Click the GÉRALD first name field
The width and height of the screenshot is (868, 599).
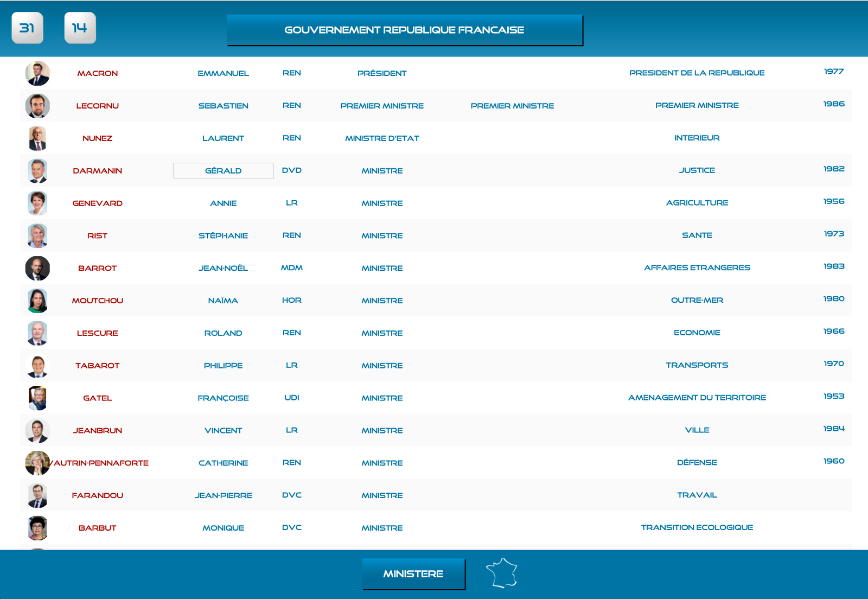pos(223,170)
